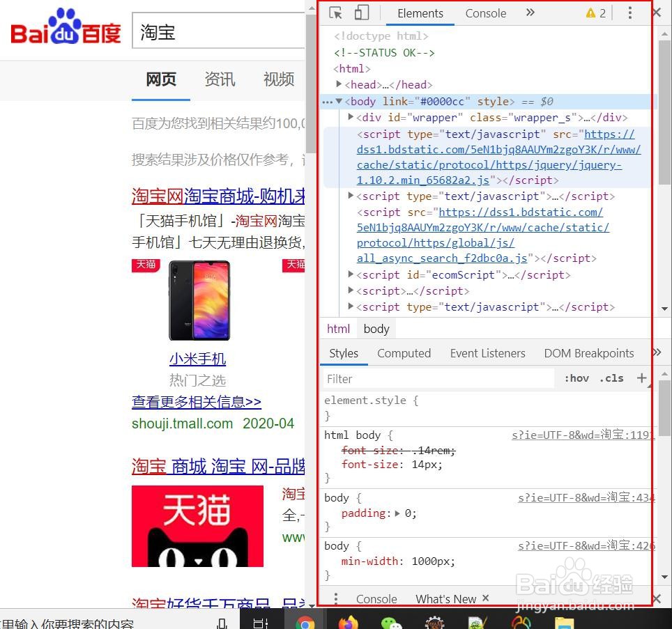The image size is (672, 629).
Task: Open the 淘宝网淘宝商城 result title
Action: coord(218,196)
